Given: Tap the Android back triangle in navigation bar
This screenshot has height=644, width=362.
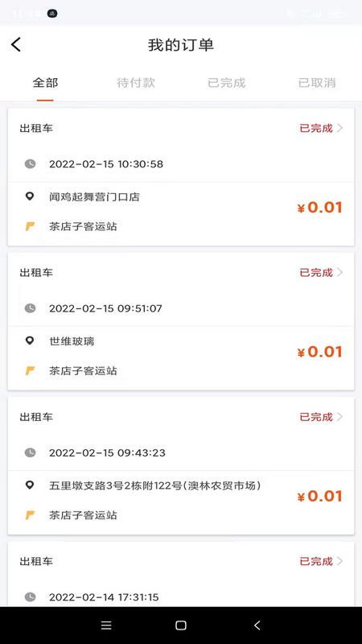Looking at the screenshot, I should click(x=257, y=625).
